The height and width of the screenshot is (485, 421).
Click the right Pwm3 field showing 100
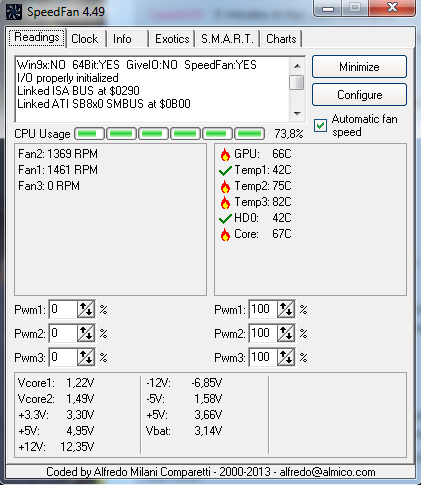263,357
